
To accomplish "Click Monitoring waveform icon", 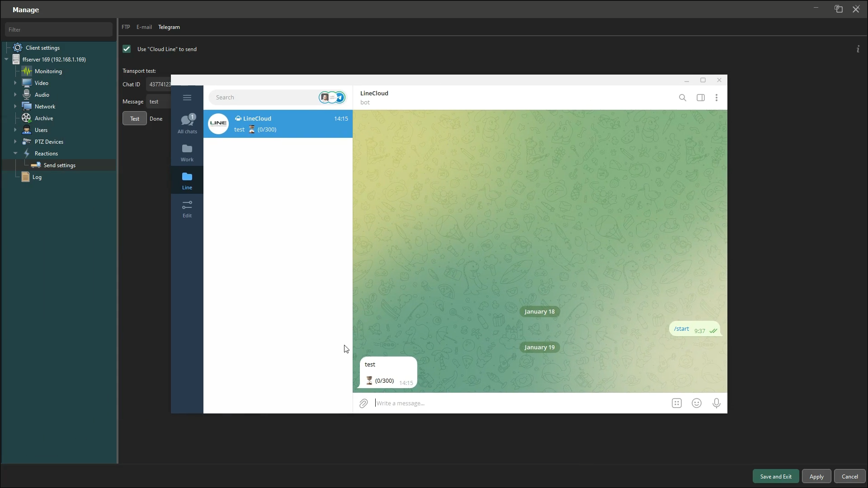I will click(27, 71).
